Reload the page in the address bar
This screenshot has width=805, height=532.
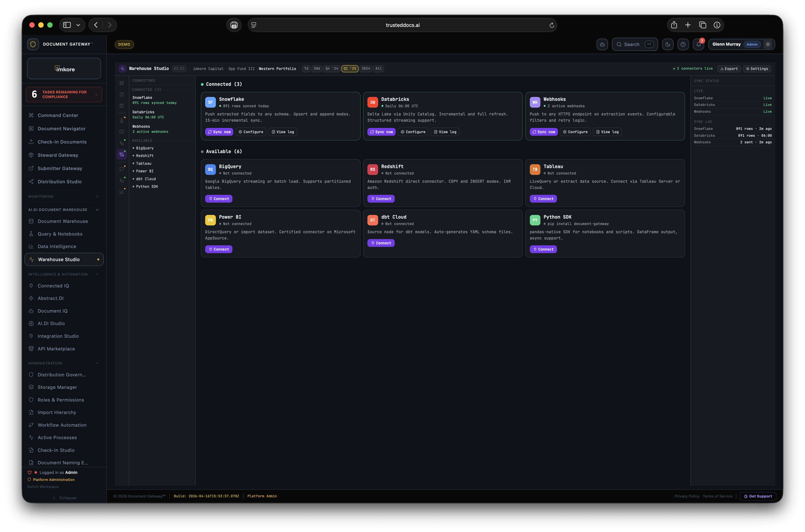(x=552, y=25)
